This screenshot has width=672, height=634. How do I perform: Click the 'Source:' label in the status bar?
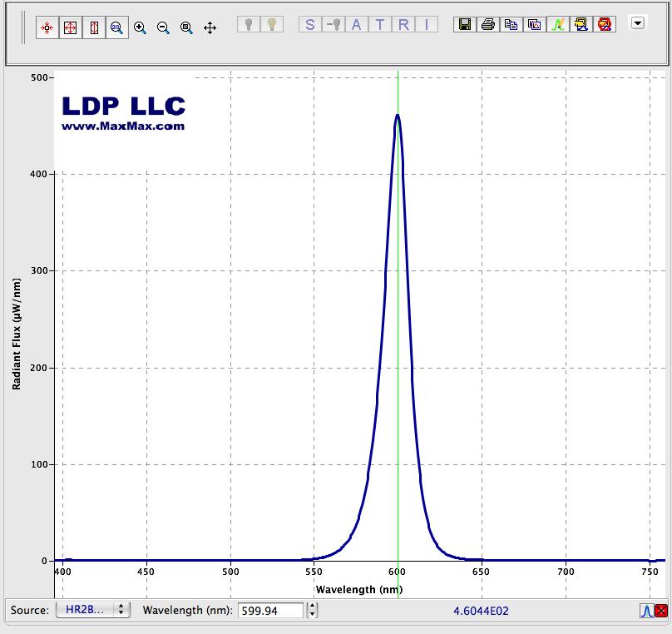pyautogui.click(x=30, y=610)
